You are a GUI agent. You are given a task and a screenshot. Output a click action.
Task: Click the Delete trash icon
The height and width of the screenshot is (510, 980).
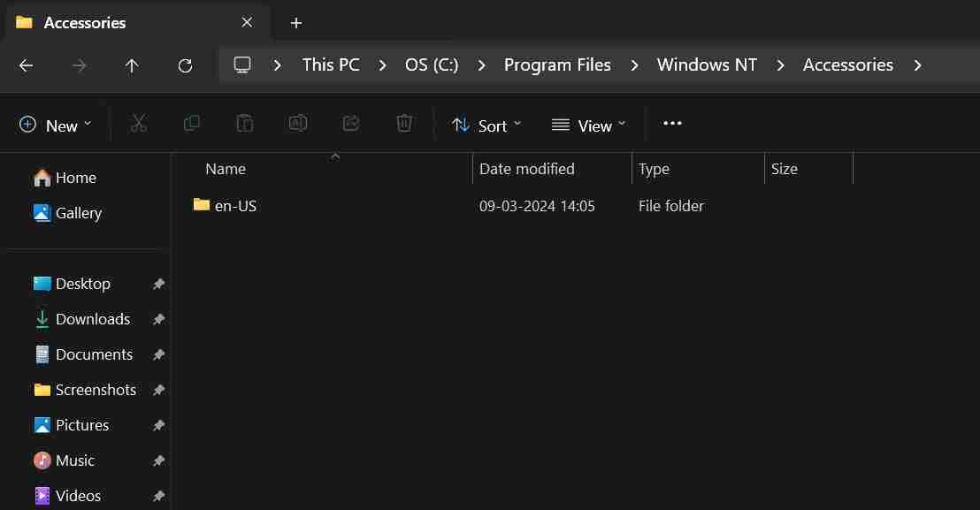404,124
